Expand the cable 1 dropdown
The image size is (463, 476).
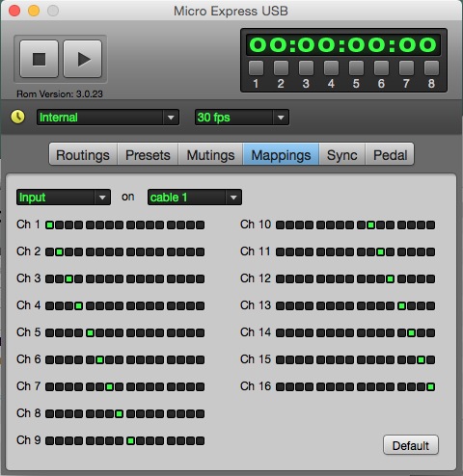pos(195,198)
